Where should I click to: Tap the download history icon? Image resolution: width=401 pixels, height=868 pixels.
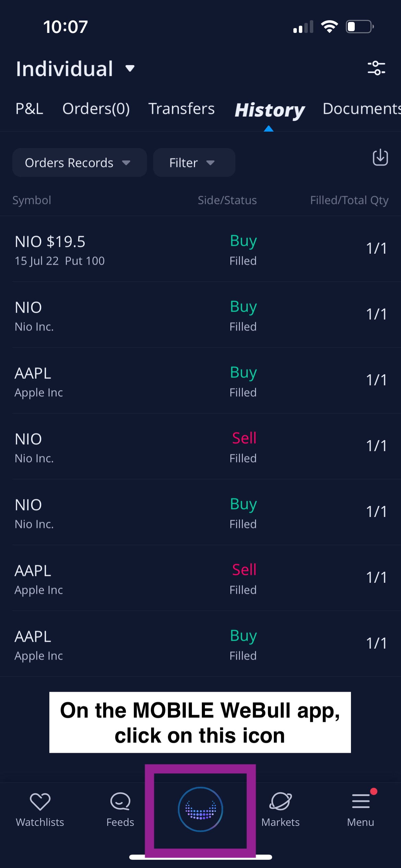coord(380,158)
